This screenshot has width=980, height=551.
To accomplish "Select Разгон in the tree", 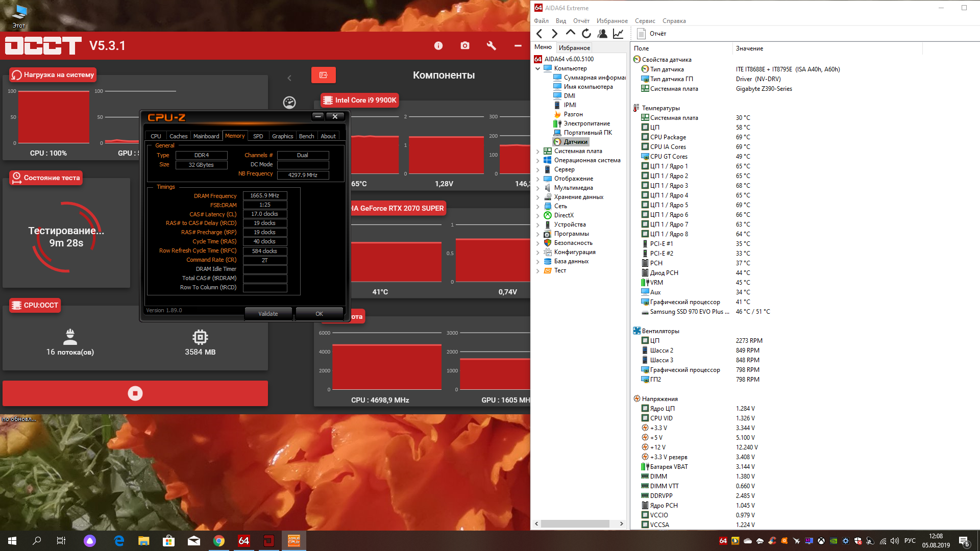I will (x=573, y=114).
